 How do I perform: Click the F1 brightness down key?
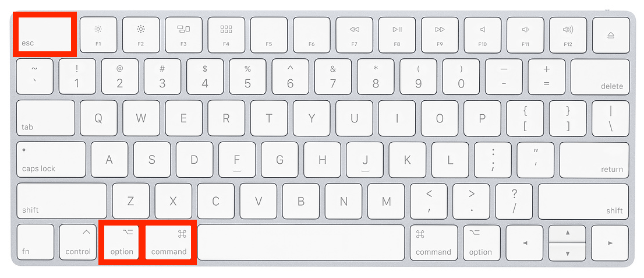click(98, 35)
